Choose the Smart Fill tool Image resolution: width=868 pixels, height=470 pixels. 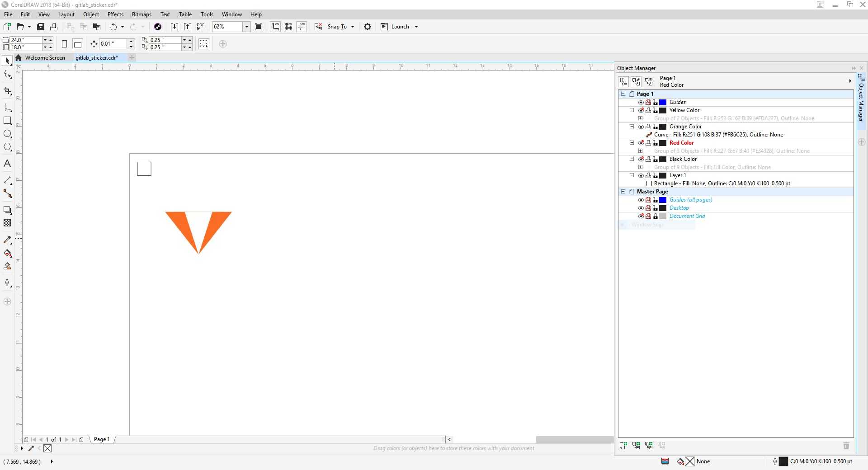(x=7, y=266)
